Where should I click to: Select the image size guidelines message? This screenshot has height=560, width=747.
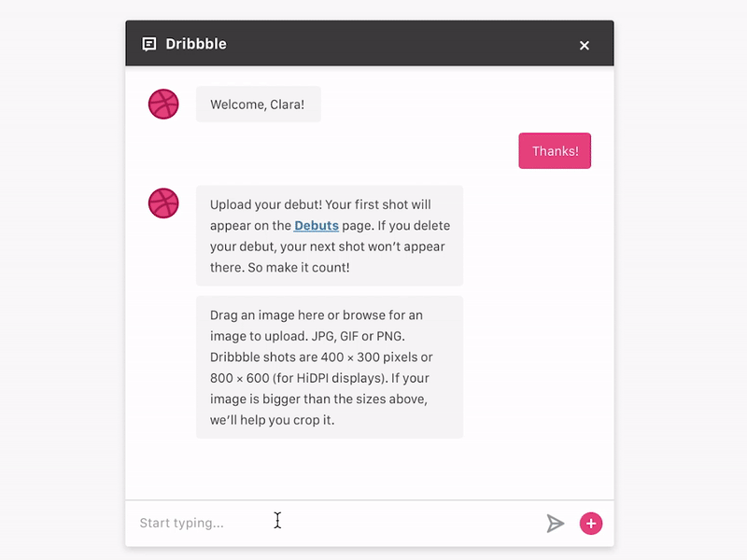pyautogui.click(x=329, y=366)
